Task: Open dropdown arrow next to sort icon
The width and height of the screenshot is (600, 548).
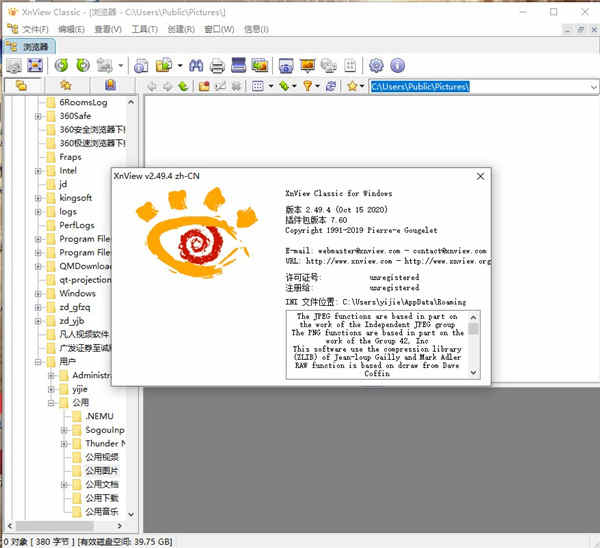Action: point(294,86)
